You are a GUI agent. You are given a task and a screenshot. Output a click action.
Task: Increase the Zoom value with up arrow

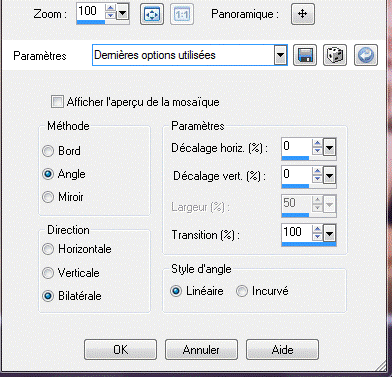[110, 9]
